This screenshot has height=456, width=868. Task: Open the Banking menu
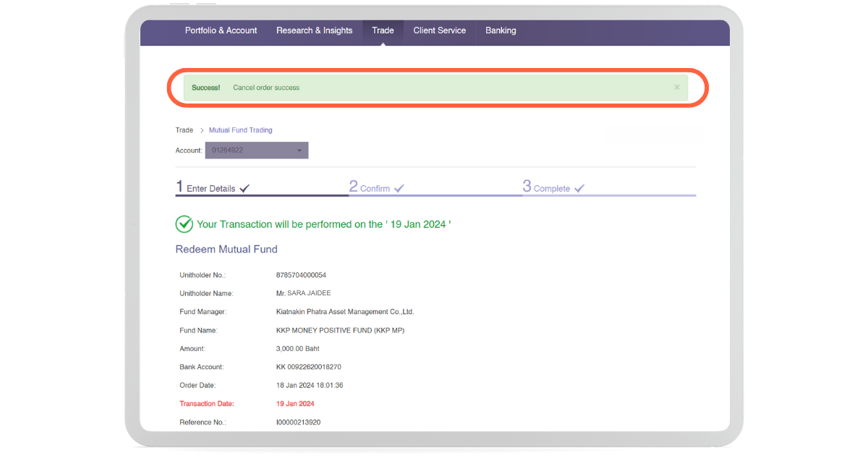pos(501,30)
